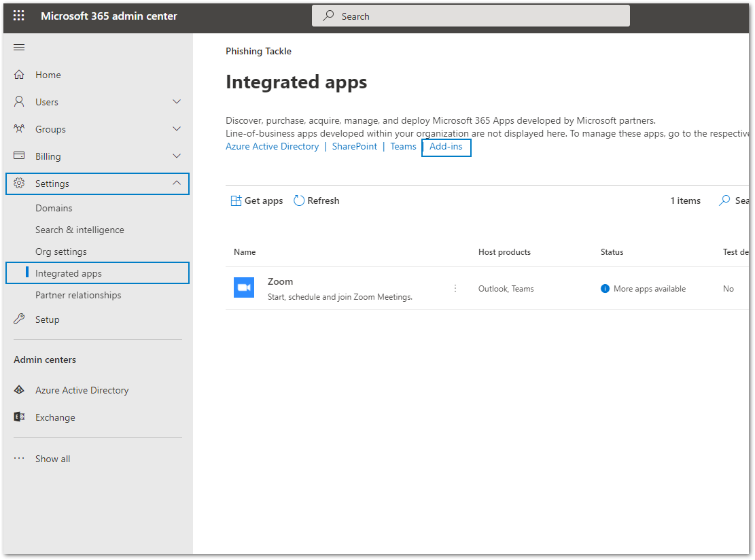The image size is (755, 560).
Task: Open the Home navigation item
Action: pos(97,75)
